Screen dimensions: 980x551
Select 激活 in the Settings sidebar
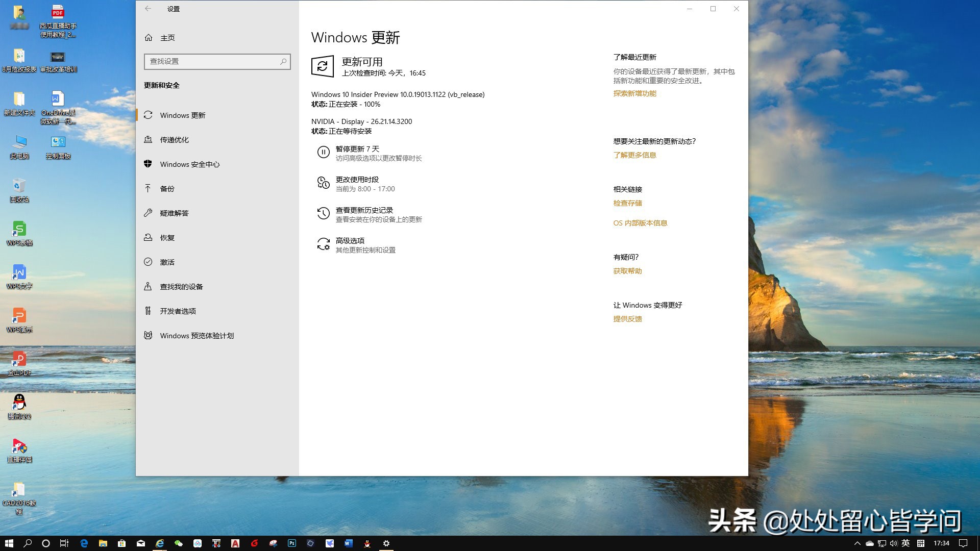pyautogui.click(x=166, y=262)
